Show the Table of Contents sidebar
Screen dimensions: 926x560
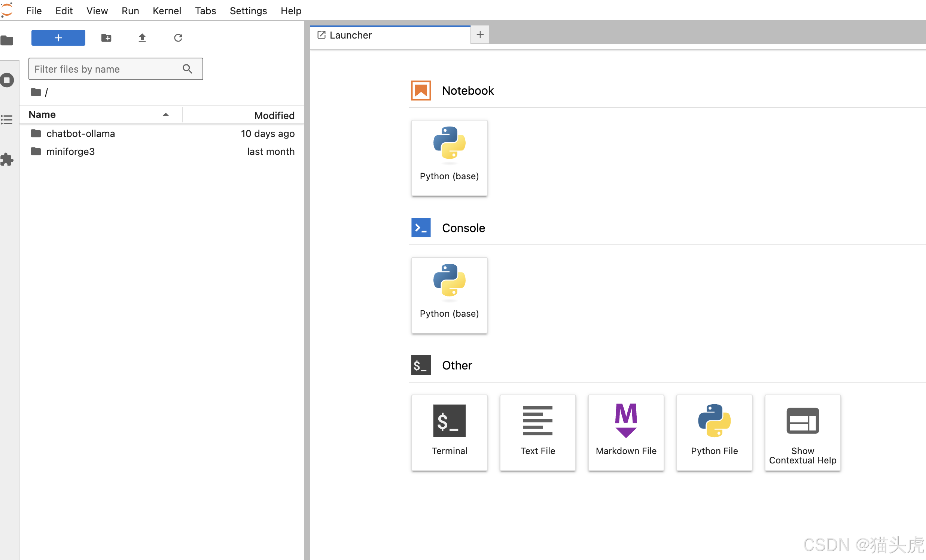click(7, 120)
